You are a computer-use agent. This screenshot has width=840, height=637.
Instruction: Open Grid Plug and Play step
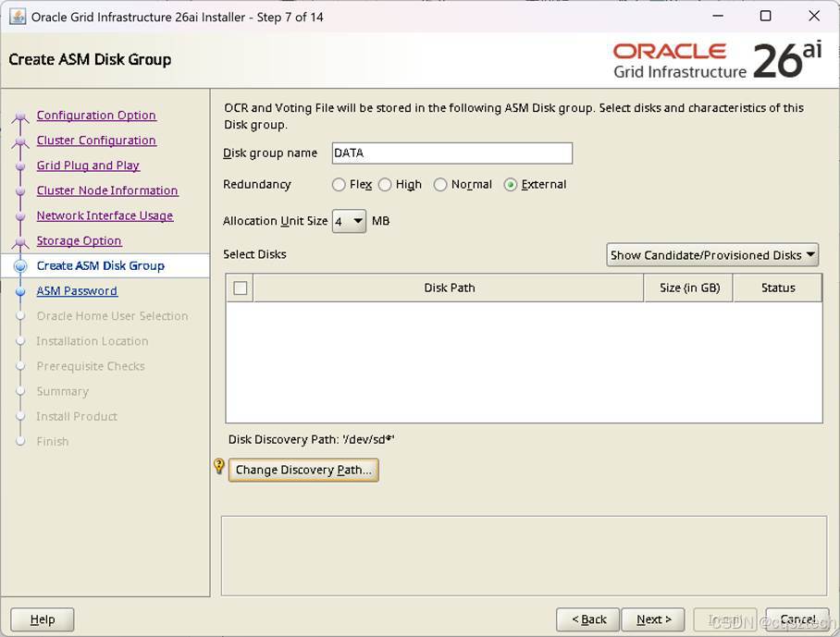click(88, 165)
